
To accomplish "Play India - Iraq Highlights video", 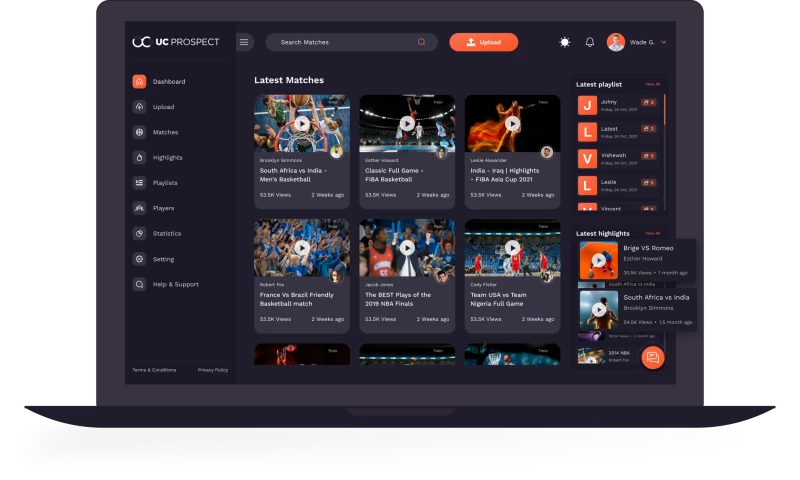I will 512,123.
